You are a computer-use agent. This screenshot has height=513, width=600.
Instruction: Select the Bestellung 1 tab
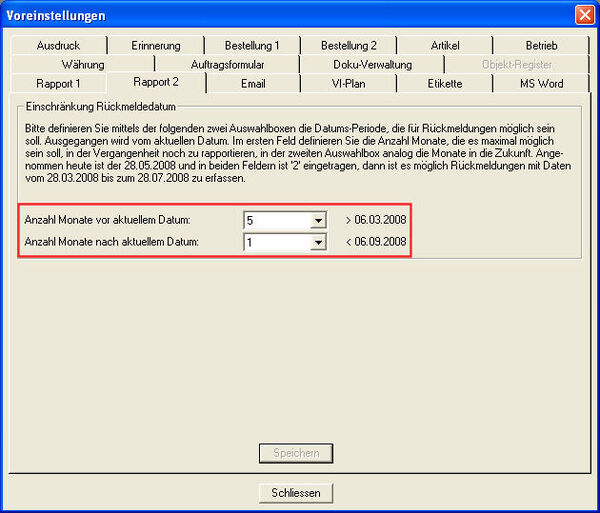(252, 45)
